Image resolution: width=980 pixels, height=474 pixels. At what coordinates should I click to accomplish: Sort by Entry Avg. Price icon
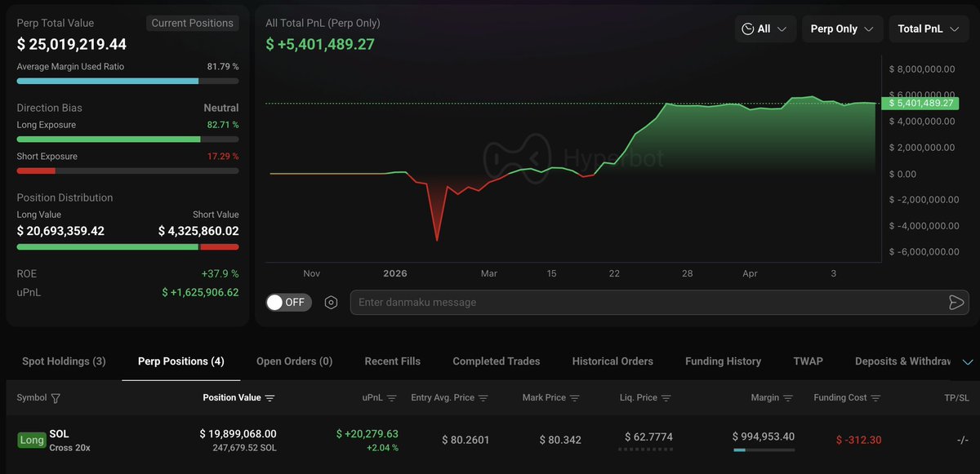tap(483, 398)
